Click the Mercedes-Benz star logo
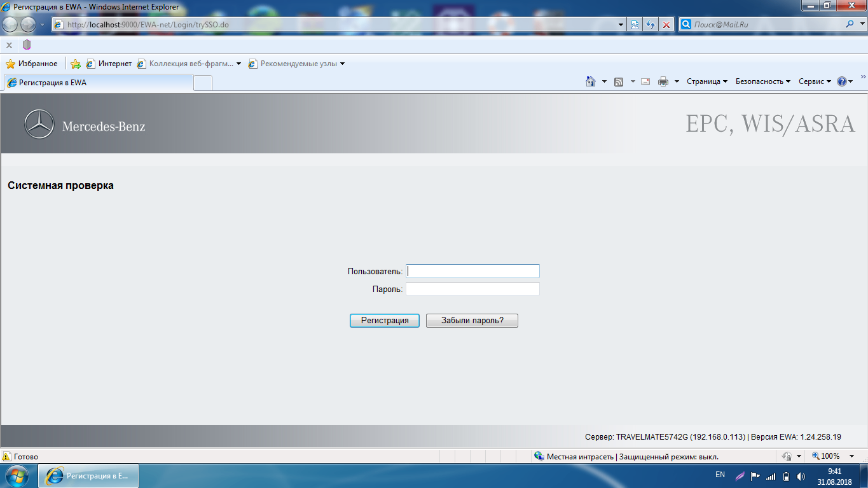Screen dimensions: 868x488 (39, 124)
